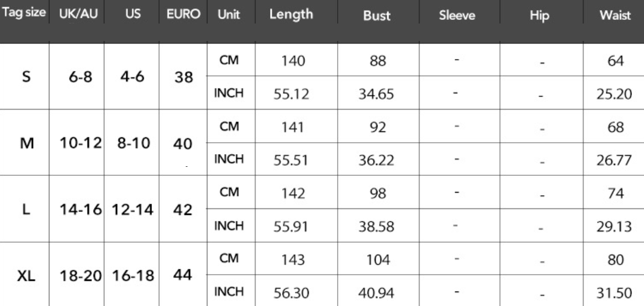Select the M tag size cell
The height and width of the screenshot is (306, 644).
tap(26, 144)
